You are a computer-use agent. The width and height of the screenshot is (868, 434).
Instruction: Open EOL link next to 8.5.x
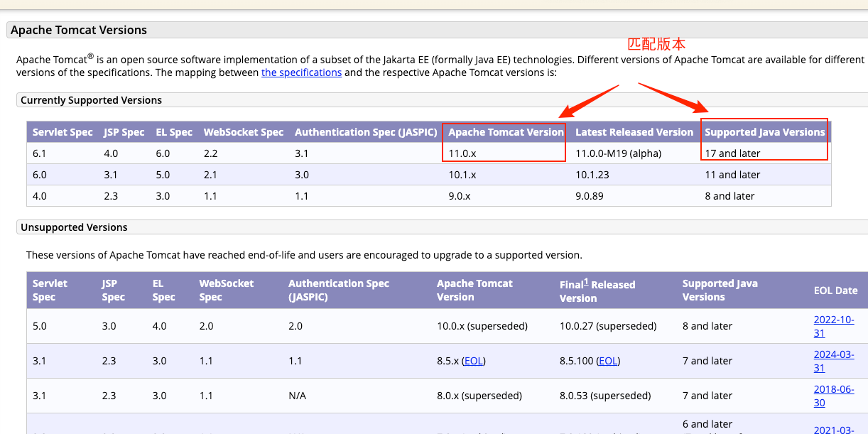[x=474, y=361]
